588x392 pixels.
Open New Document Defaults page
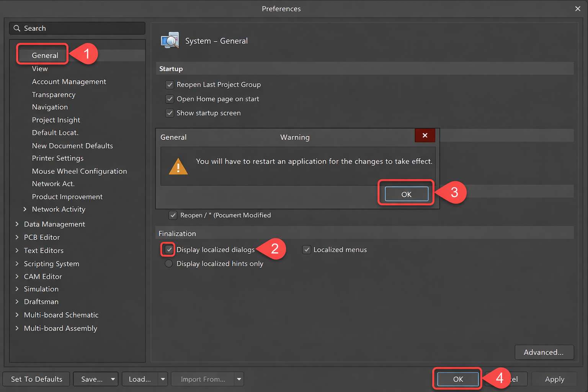(x=72, y=146)
